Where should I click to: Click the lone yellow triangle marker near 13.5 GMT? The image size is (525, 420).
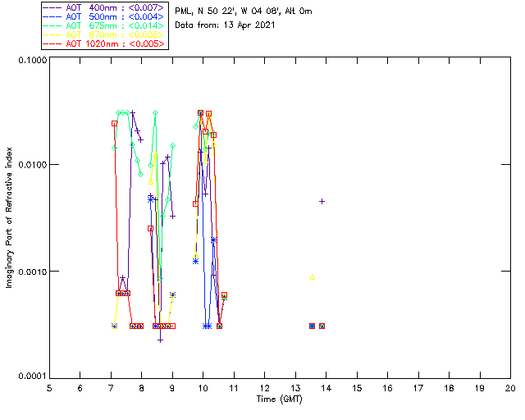click(313, 276)
